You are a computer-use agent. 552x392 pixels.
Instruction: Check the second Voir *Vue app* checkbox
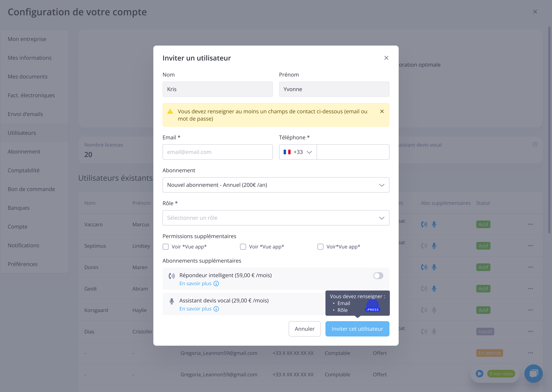(x=243, y=247)
